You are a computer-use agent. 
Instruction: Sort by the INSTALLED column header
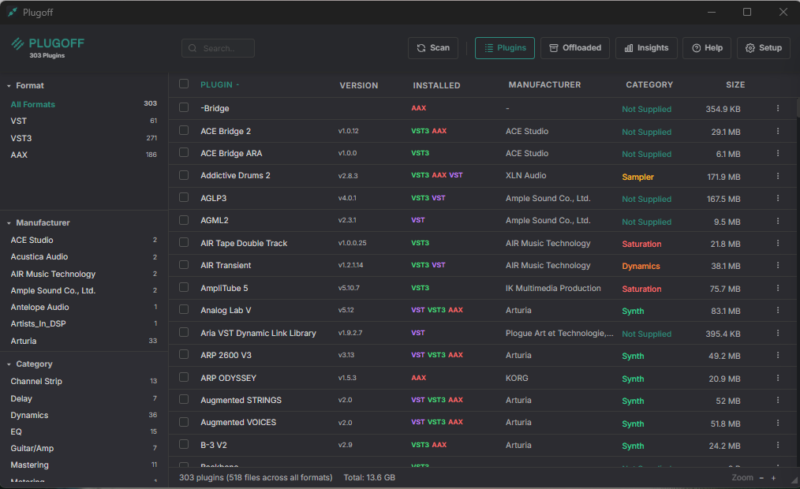coord(436,86)
